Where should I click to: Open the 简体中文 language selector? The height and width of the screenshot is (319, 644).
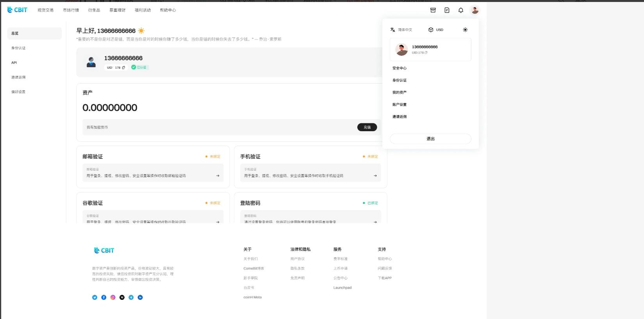(401, 30)
